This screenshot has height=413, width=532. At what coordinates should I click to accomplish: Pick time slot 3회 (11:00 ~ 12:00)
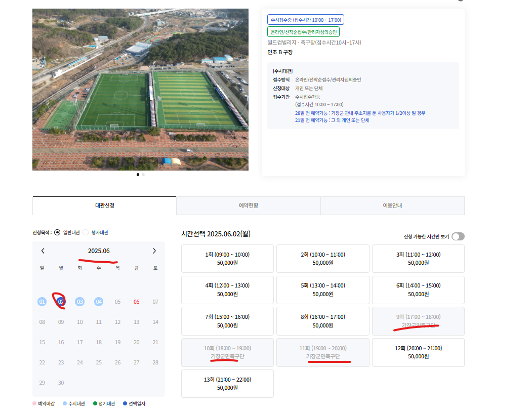click(x=418, y=259)
